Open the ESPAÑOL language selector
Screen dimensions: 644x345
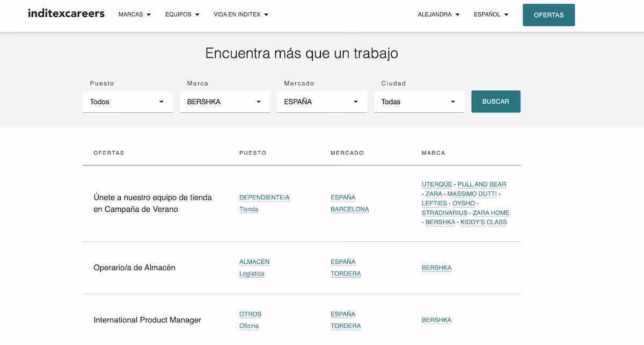click(491, 15)
